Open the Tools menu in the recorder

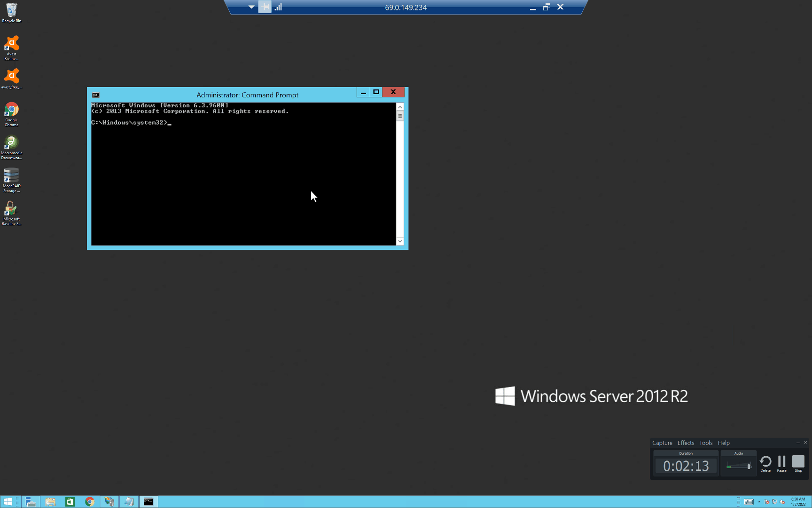706,443
